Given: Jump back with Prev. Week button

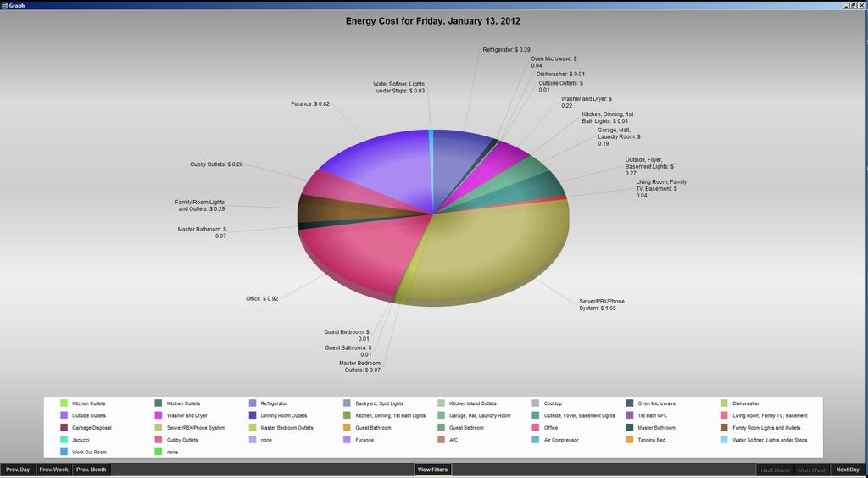Looking at the screenshot, I should coord(54,470).
